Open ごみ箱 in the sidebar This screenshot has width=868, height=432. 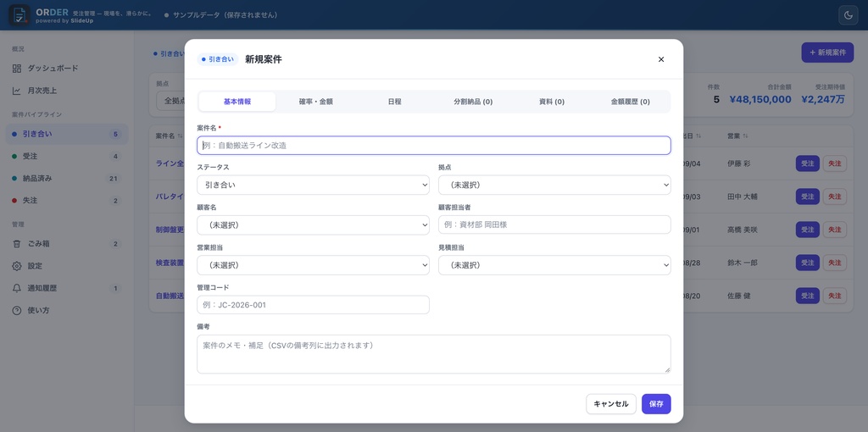pyautogui.click(x=67, y=243)
